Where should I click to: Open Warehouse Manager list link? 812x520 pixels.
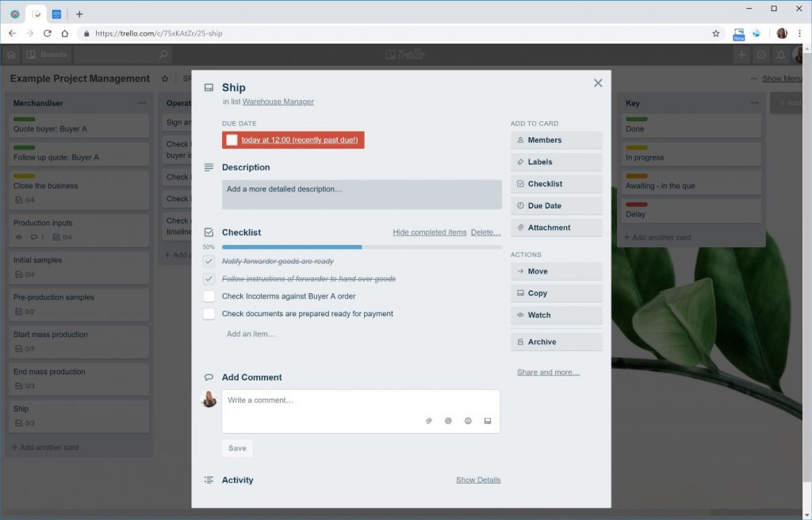pos(278,101)
